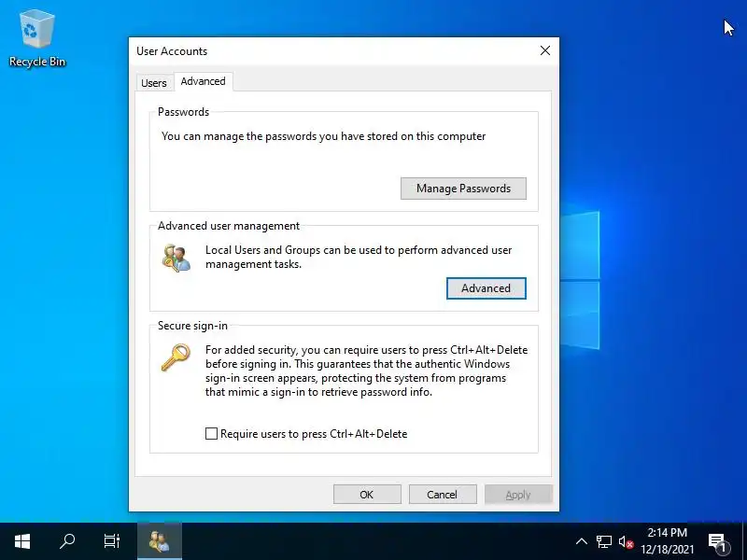Click the golden key Secure sign-in icon

pos(176,357)
